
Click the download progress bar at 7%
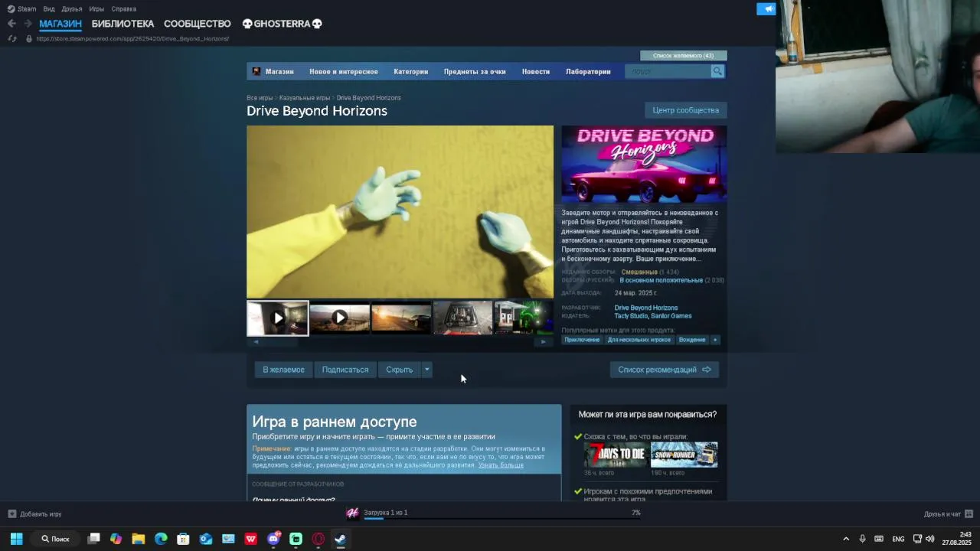pos(501,518)
